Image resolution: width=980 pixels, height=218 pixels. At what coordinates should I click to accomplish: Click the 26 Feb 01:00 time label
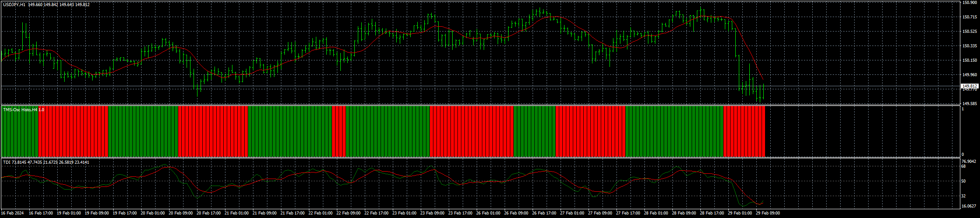[488, 214]
